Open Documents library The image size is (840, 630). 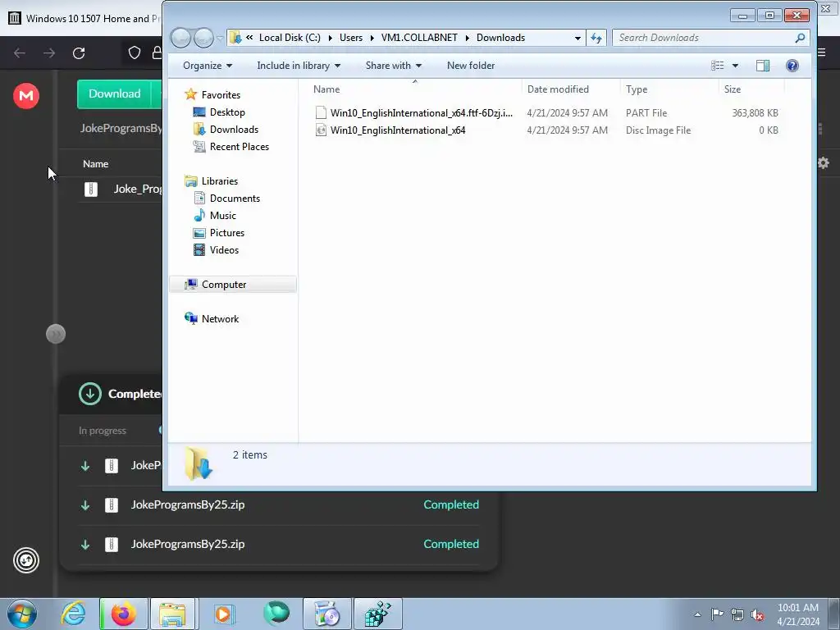pyautogui.click(x=235, y=199)
